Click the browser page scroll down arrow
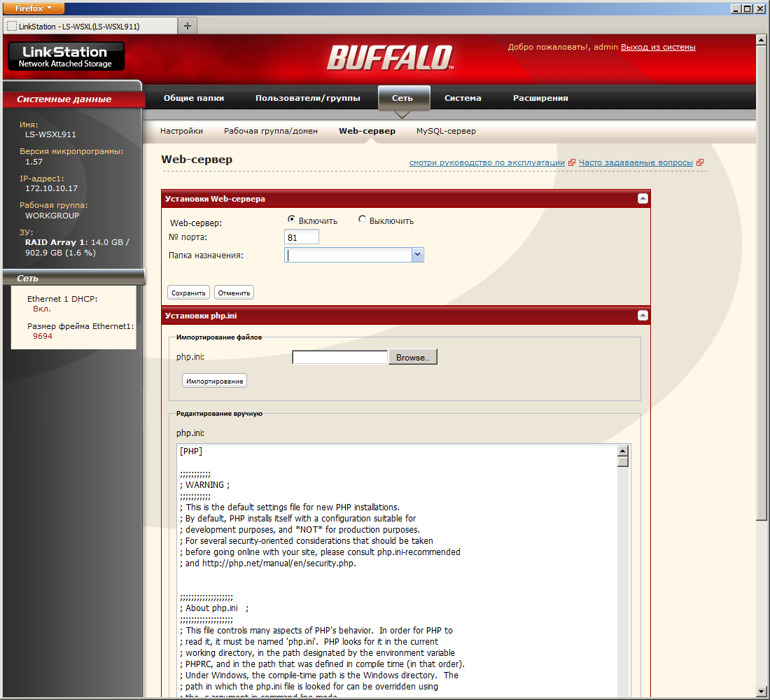This screenshot has width=770, height=700. (x=761, y=692)
